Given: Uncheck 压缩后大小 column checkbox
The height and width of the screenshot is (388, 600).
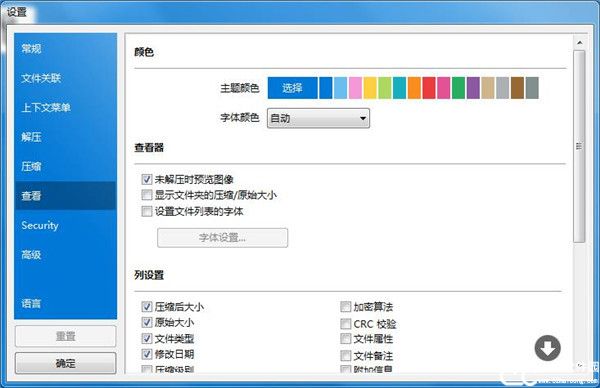Looking at the screenshot, I should click(147, 306).
